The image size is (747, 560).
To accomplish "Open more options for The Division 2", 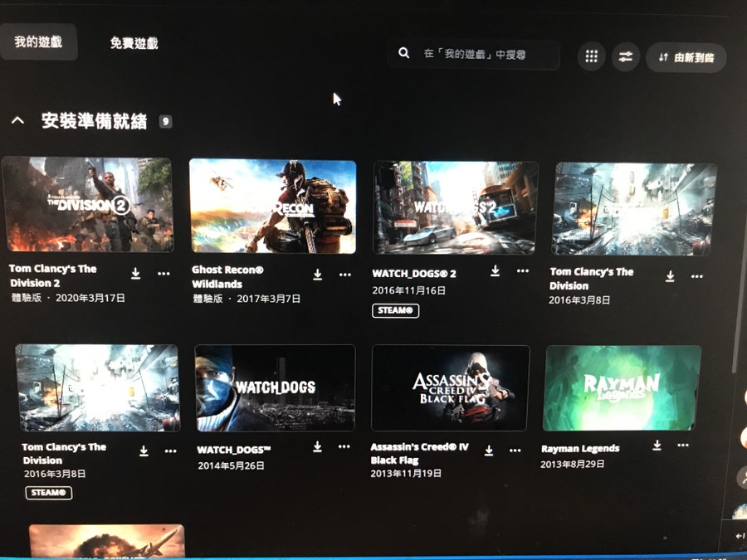I will pos(164,274).
